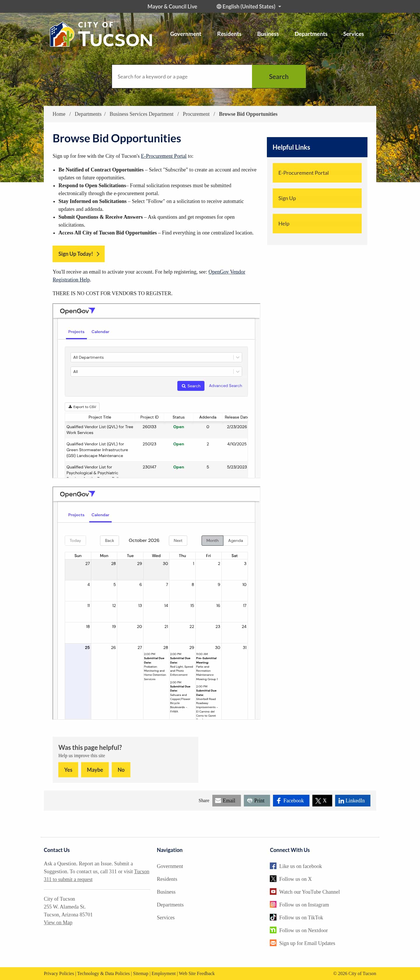The width and height of the screenshot is (420, 980).
Task: Click the X icon in Connect With Us
Action: 273,879
